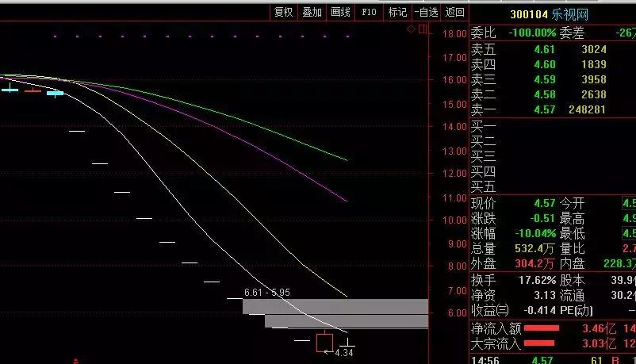
Task: Select the 卖三 row price 4.59
Action: click(544, 79)
